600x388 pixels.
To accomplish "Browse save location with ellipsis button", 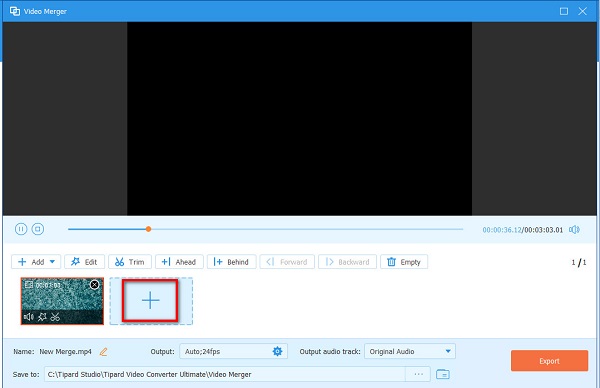I will coord(418,374).
